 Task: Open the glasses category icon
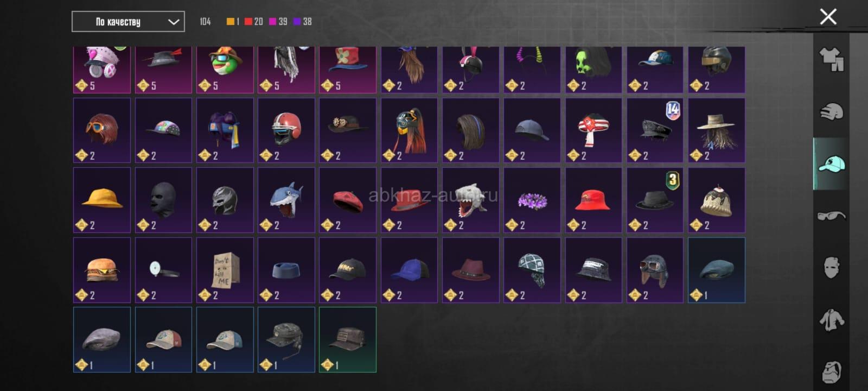[831, 216]
